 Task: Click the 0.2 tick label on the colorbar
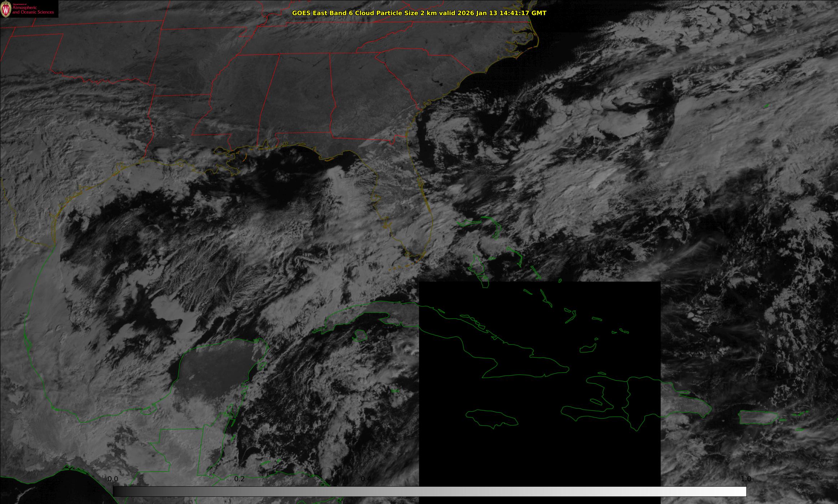(x=240, y=479)
